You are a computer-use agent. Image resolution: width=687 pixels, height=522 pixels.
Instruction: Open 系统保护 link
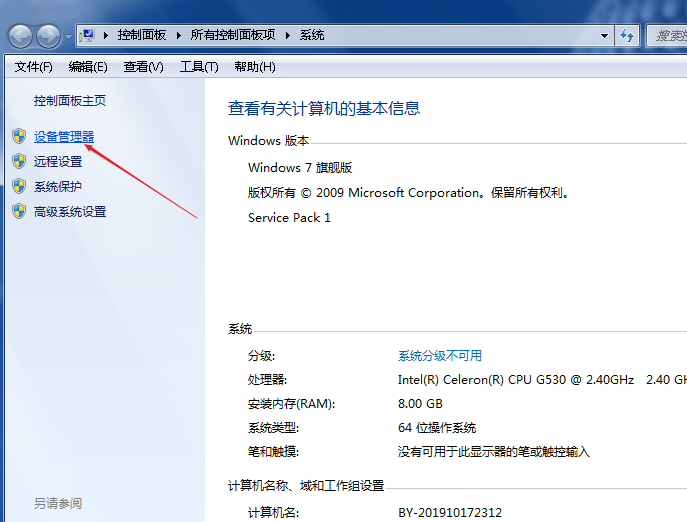point(58,187)
